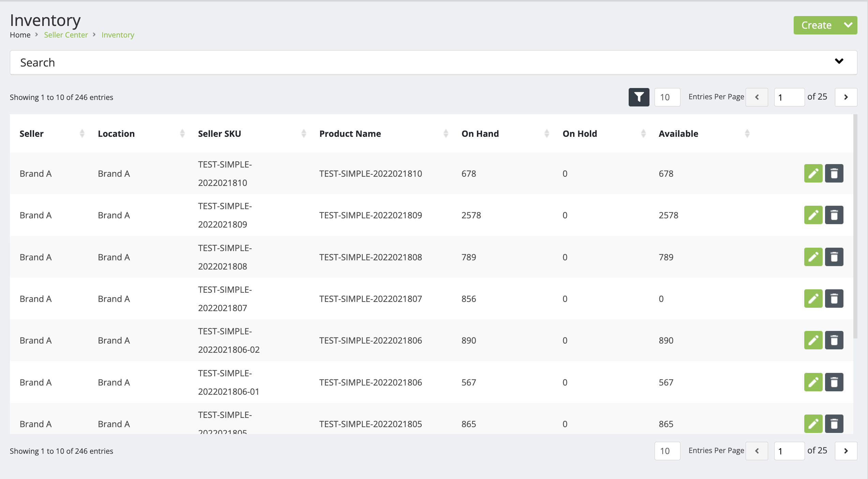
Task: Click the dark filter funnel icon
Action: coord(639,97)
